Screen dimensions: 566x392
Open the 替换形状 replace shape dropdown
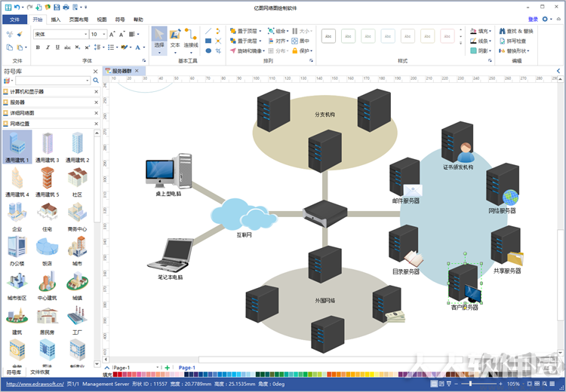click(x=515, y=51)
